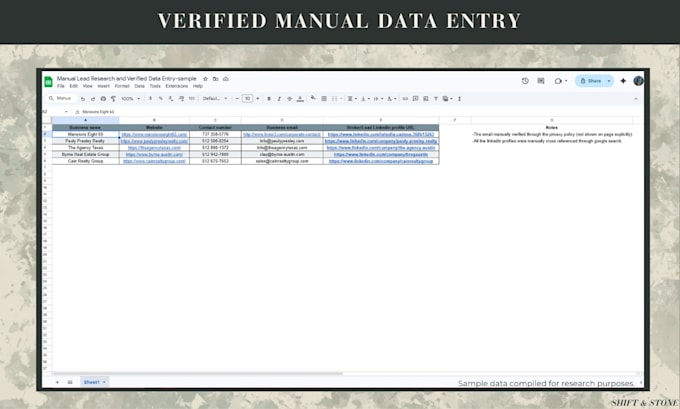
Task: Open the name box dropdown arrow
Action: 66,112
